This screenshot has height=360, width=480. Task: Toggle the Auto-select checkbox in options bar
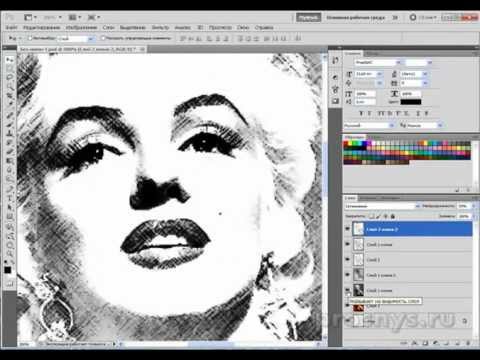[x=30, y=38]
